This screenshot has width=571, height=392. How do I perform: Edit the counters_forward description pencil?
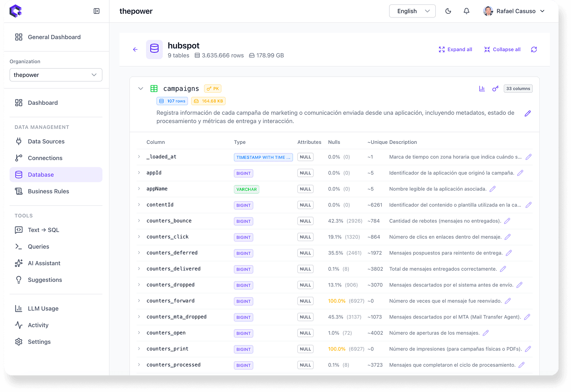pos(508,301)
